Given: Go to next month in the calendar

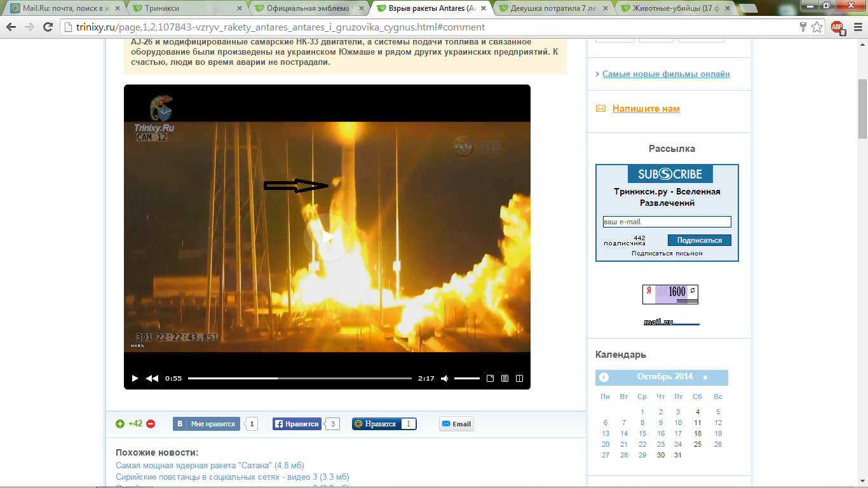Looking at the screenshot, I should (705, 377).
